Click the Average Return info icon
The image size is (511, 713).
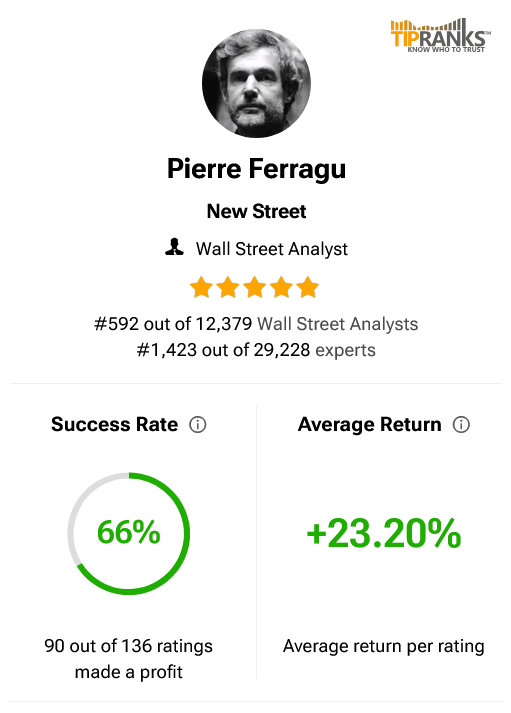(461, 425)
